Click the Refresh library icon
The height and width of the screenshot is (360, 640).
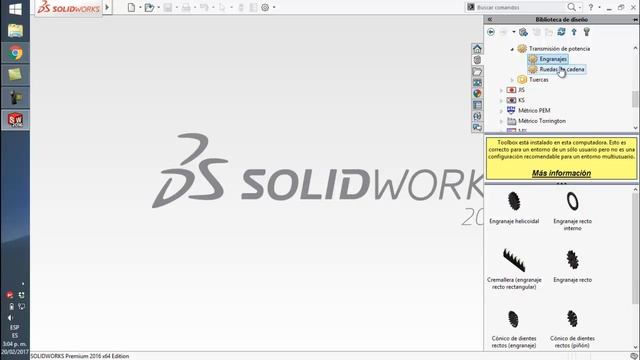tap(561, 32)
